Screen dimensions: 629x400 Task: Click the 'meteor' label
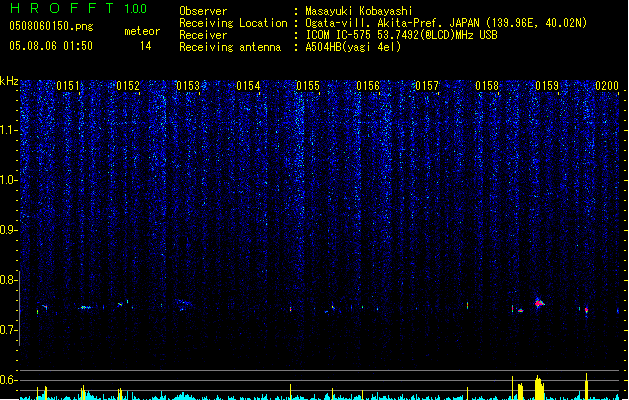(x=142, y=31)
